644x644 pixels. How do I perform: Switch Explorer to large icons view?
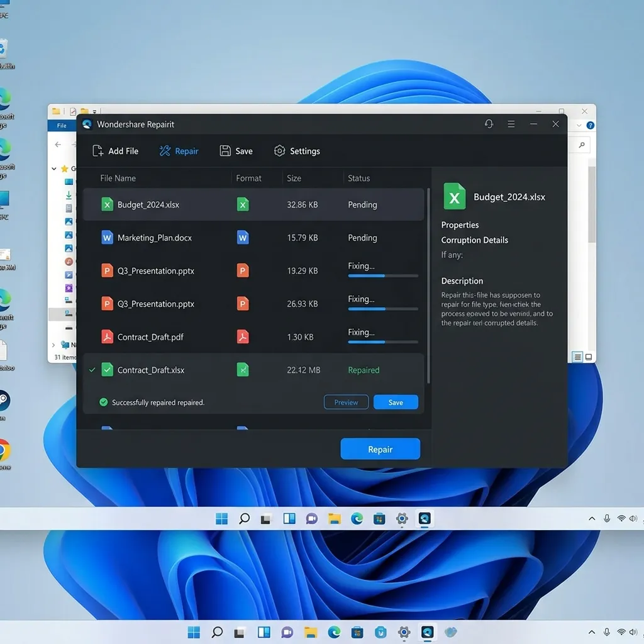point(589,357)
